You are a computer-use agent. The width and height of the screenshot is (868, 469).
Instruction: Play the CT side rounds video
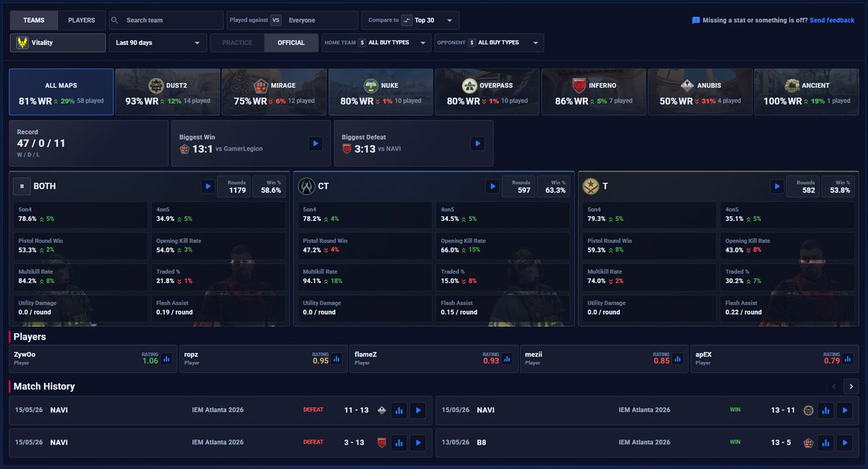(493, 187)
